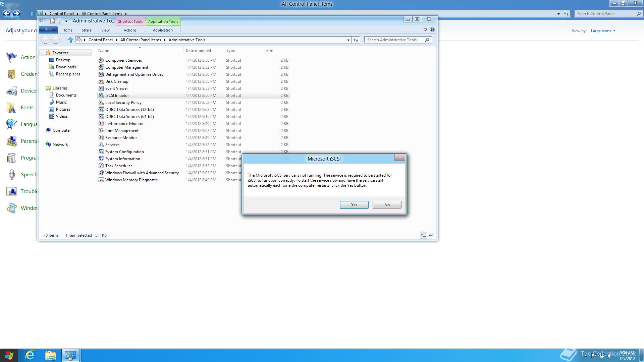Click No in the Microsoft iSCSI dialog

tap(387, 205)
